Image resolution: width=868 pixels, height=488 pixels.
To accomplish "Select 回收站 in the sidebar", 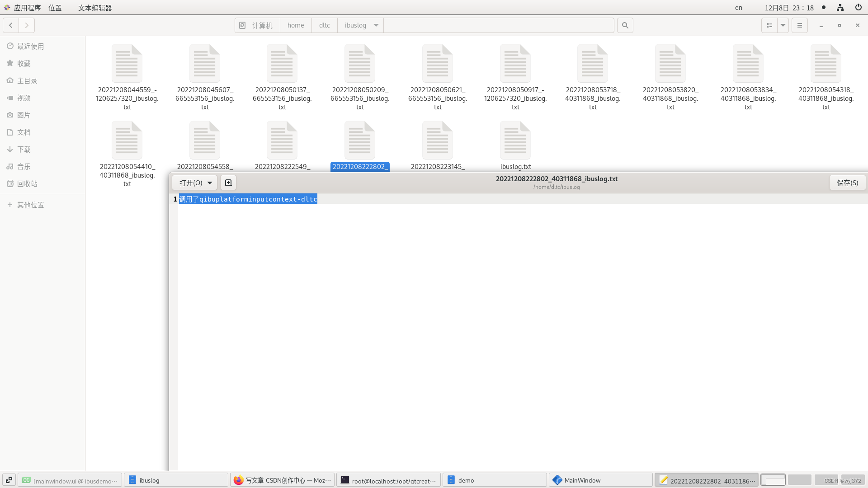I will pyautogui.click(x=27, y=183).
